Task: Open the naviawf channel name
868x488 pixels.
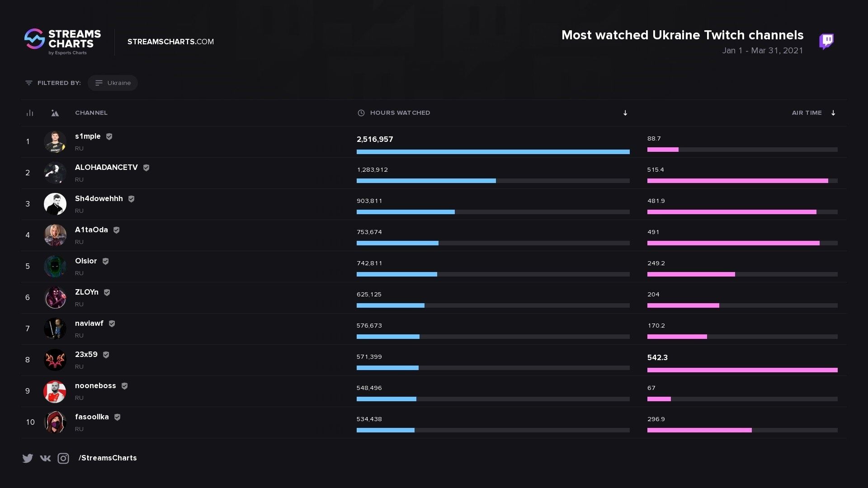Action: tap(89, 324)
